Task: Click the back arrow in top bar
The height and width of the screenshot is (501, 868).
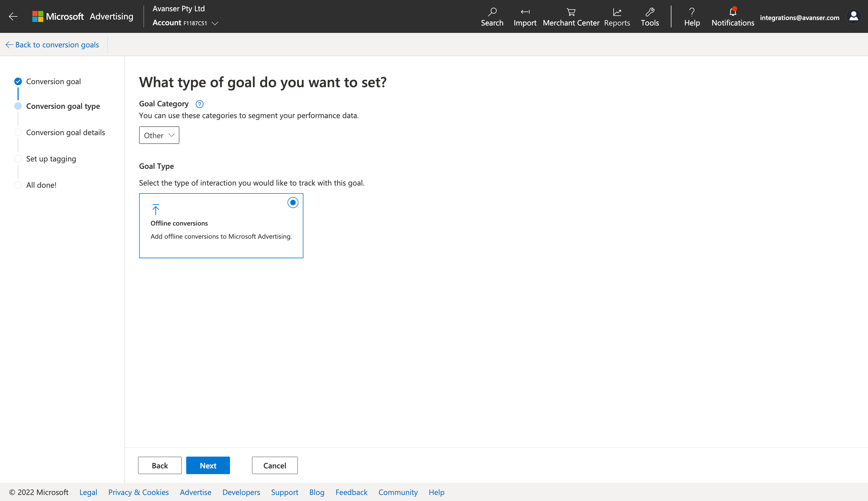Action: (13, 16)
